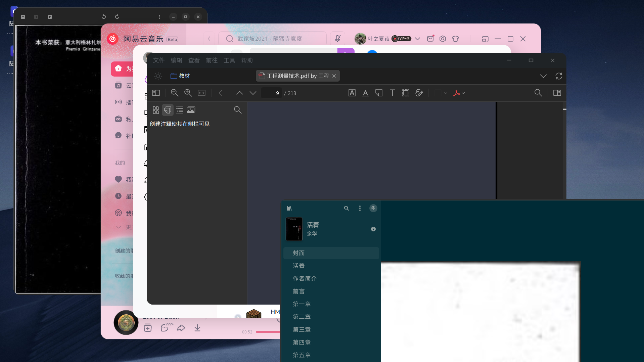Image resolution: width=644 pixels, height=362 pixels.
Task: Toggle the light/dark mode sun icon
Action: pyautogui.click(x=158, y=76)
